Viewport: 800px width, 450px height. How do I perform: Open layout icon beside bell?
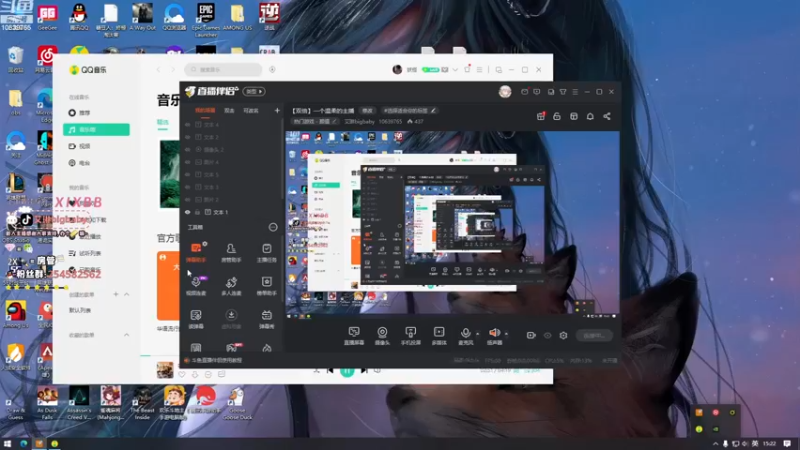pos(573,116)
